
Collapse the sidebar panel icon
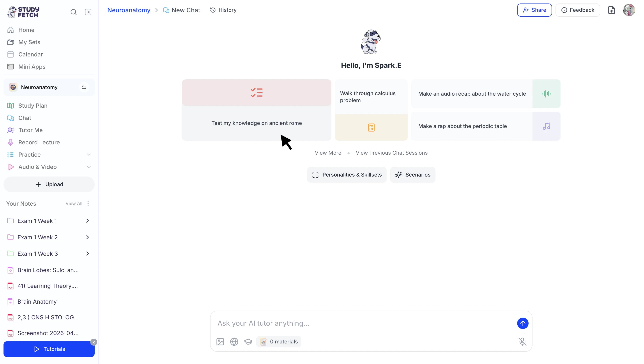coord(88,12)
